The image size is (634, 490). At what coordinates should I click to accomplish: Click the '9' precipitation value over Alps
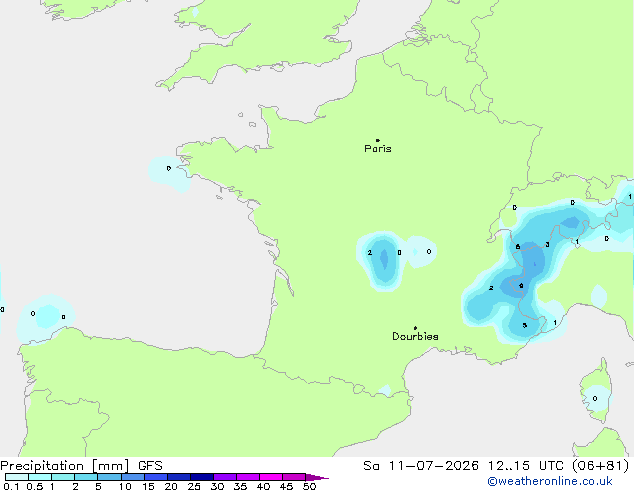(521, 286)
